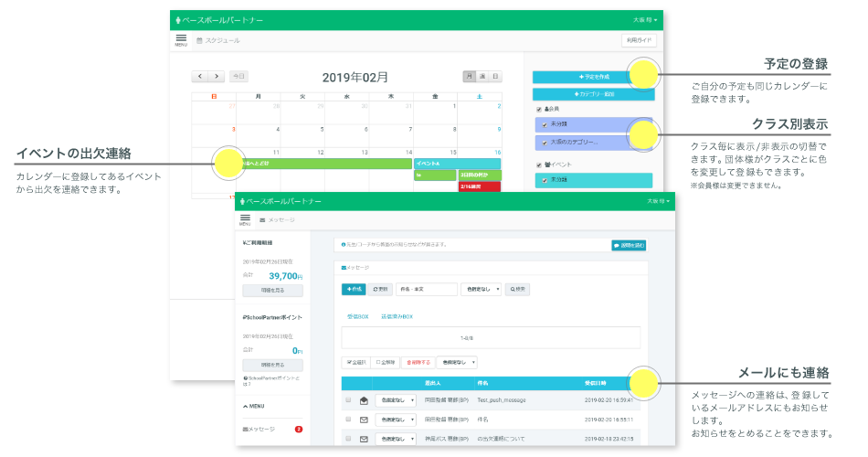Click the 利用ガイド button
The width and height of the screenshot is (868, 457).
pyautogui.click(x=638, y=40)
